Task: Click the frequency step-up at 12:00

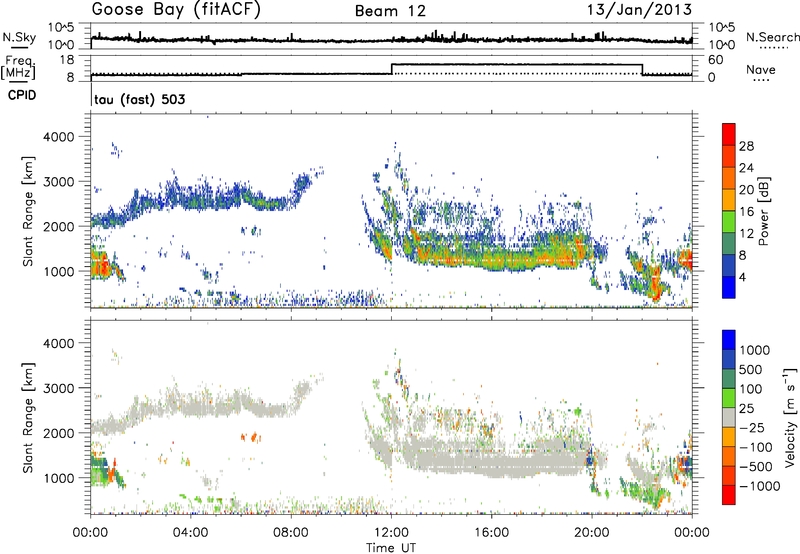Action: [x=392, y=69]
